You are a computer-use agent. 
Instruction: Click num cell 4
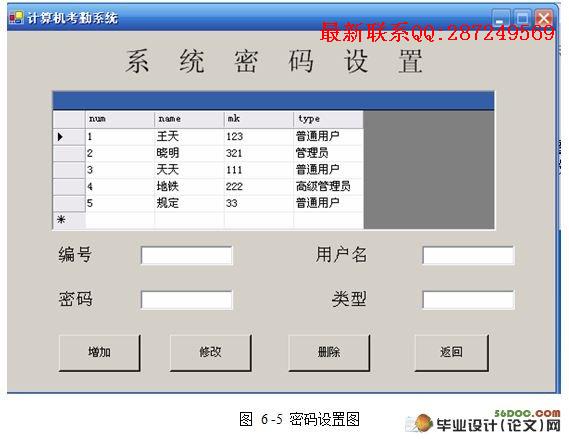click(x=120, y=187)
